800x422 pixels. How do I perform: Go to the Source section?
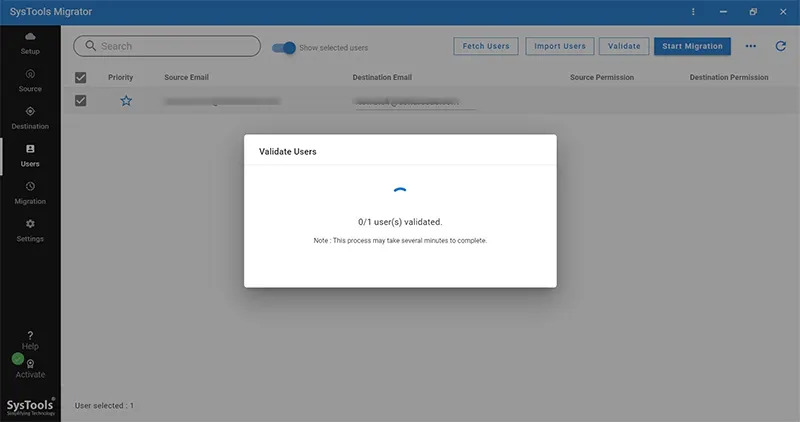point(30,81)
